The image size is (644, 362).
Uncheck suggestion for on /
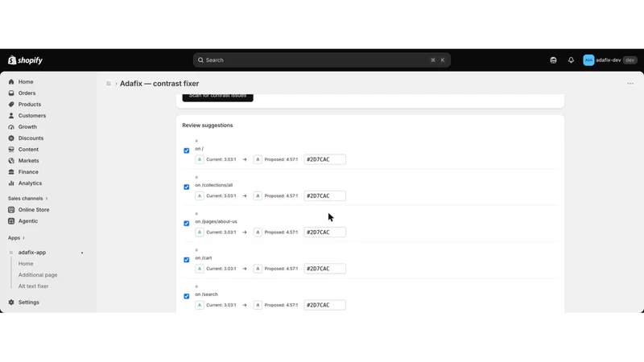187,150
